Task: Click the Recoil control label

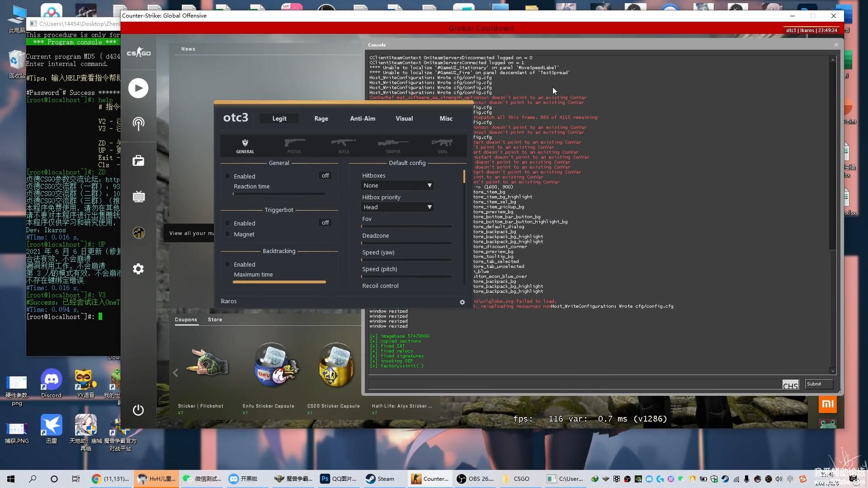Action: (380, 286)
